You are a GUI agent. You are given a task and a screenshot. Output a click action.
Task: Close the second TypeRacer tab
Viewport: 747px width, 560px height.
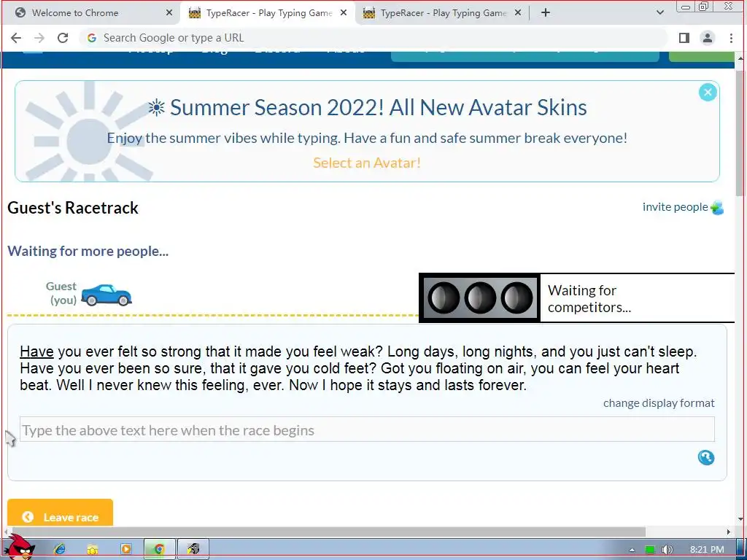(518, 13)
